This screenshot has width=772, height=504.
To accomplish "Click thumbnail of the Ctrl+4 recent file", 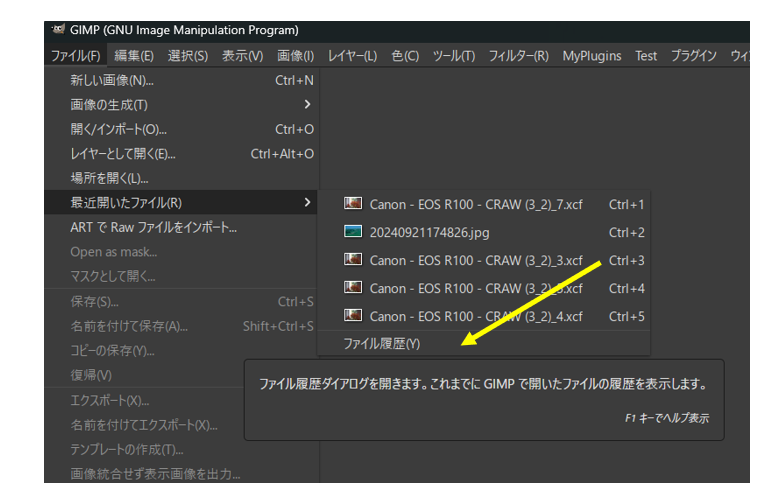I will 353,287.
